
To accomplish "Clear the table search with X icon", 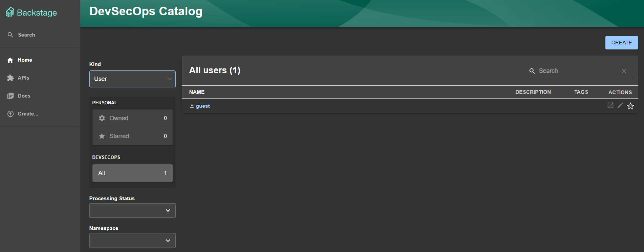I will pyautogui.click(x=624, y=71).
